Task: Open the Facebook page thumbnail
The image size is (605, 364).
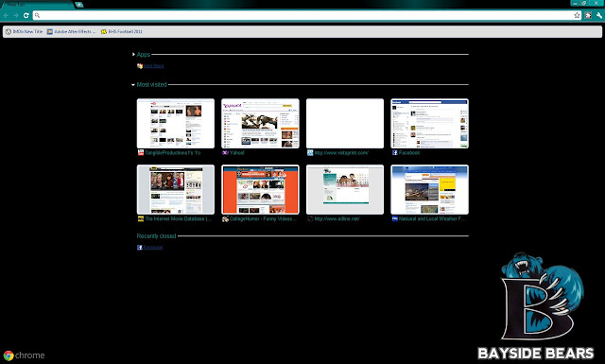Action: pyautogui.click(x=429, y=124)
